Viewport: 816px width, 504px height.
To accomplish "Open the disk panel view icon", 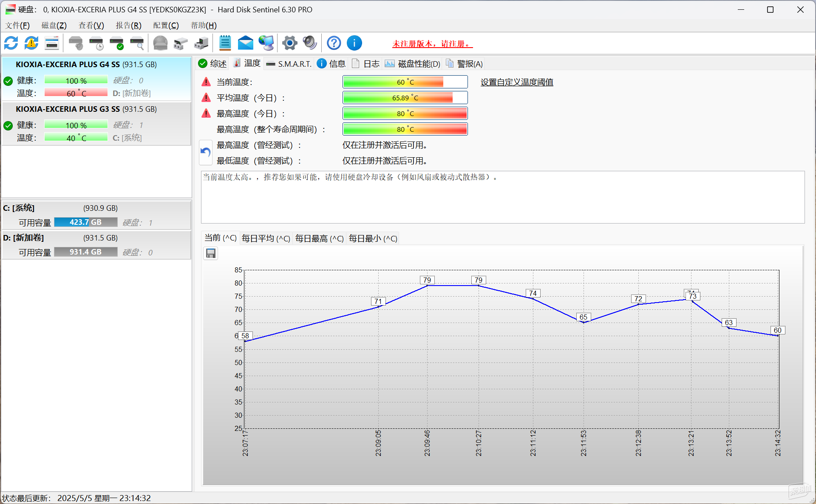I will click(x=52, y=43).
